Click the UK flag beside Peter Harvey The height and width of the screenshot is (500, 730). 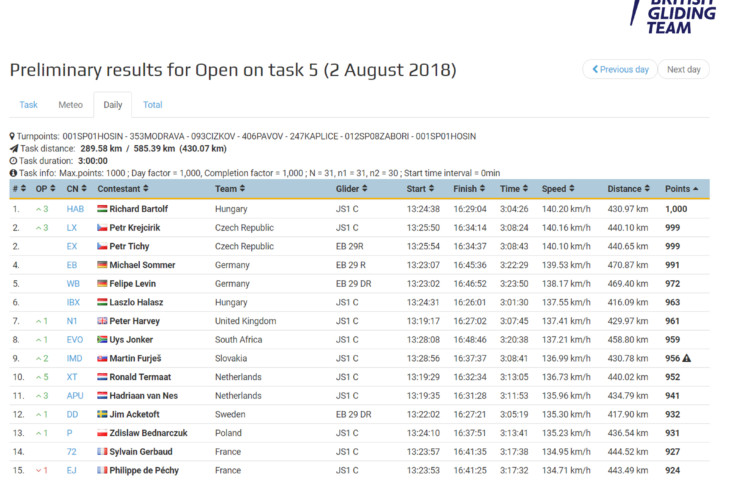[x=102, y=321]
